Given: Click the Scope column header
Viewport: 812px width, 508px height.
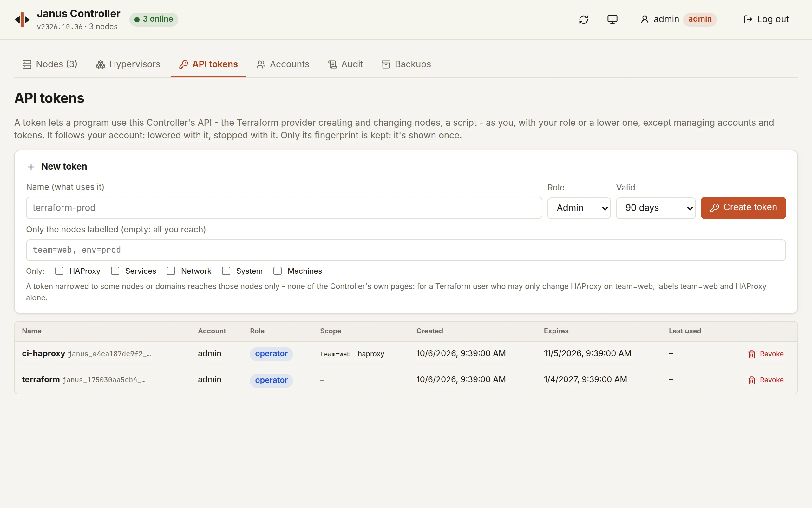Looking at the screenshot, I should [x=331, y=331].
